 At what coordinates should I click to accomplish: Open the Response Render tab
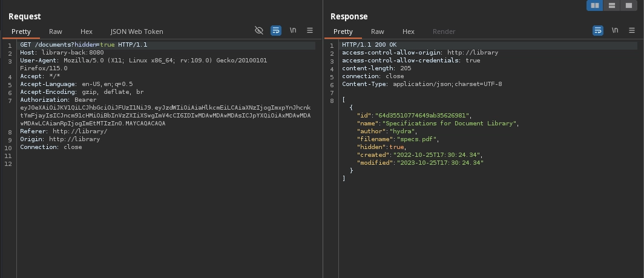pyautogui.click(x=444, y=31)
